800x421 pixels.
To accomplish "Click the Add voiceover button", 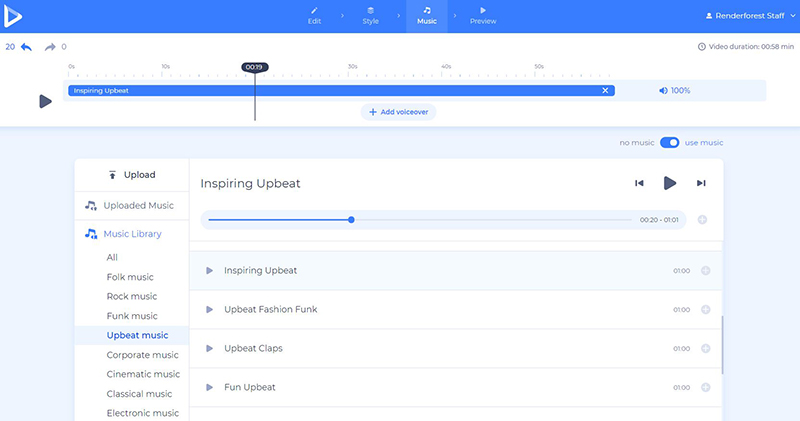I will (x=398, y=112).
